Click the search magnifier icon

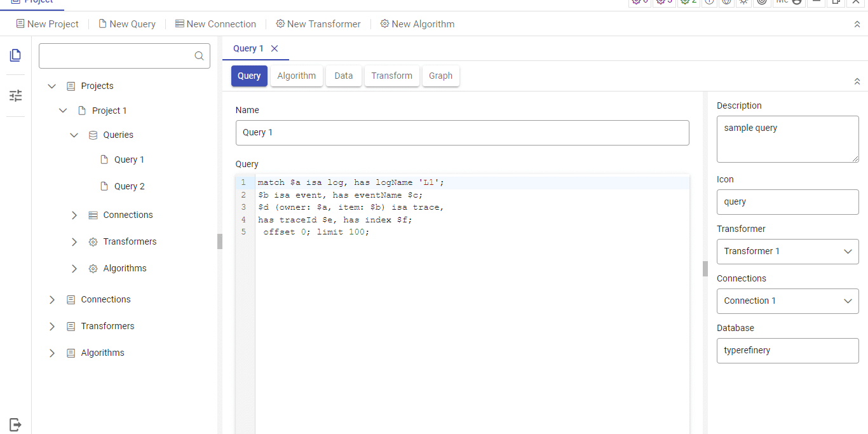(199, 56)
